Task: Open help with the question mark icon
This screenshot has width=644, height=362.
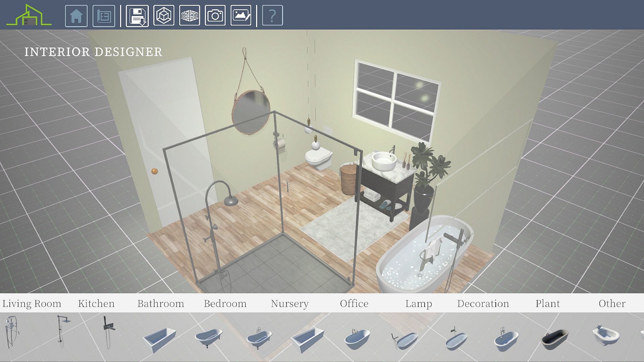Action: pyautogui.click(x=272, y=16)
